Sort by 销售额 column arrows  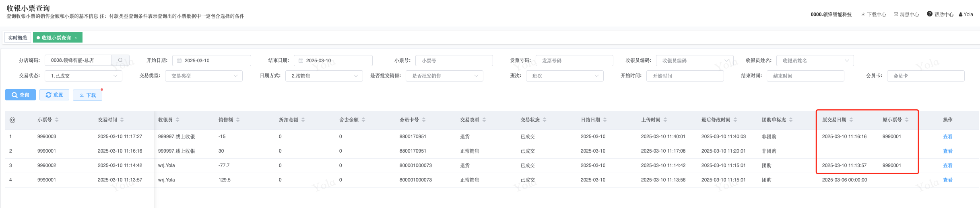[x=238, y=120]
